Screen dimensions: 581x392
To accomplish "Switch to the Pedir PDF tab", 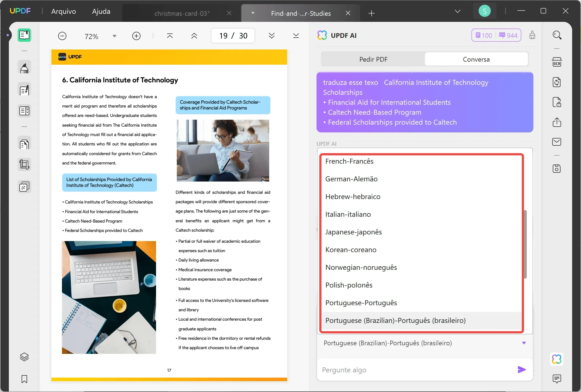I will [373, 59].
